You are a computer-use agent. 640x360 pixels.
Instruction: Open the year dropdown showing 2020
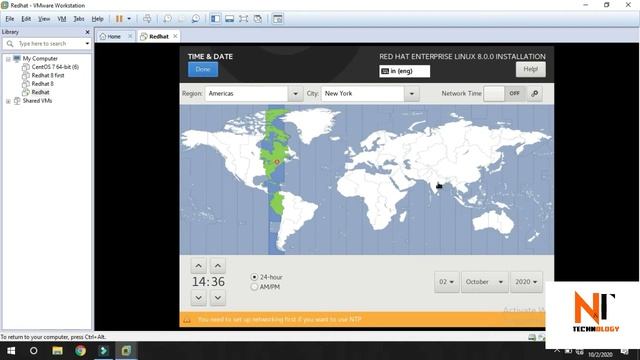point(526,282)
